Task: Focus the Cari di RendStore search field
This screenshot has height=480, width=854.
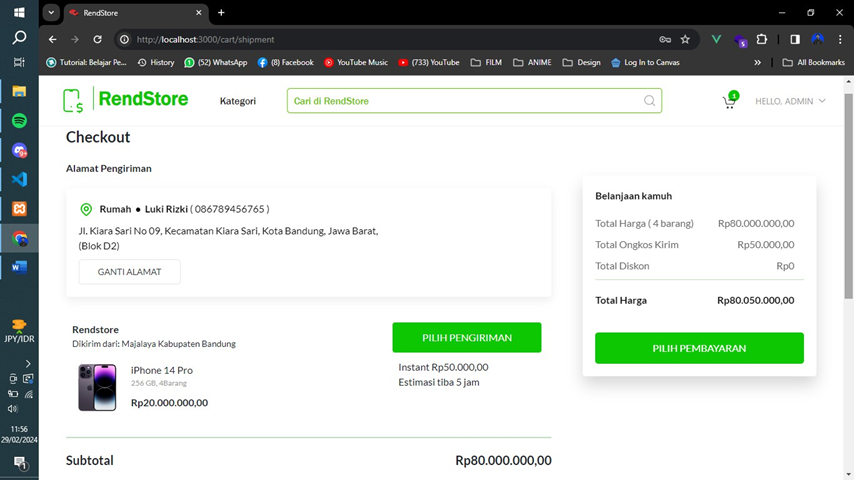Action: tap(474, 101)
